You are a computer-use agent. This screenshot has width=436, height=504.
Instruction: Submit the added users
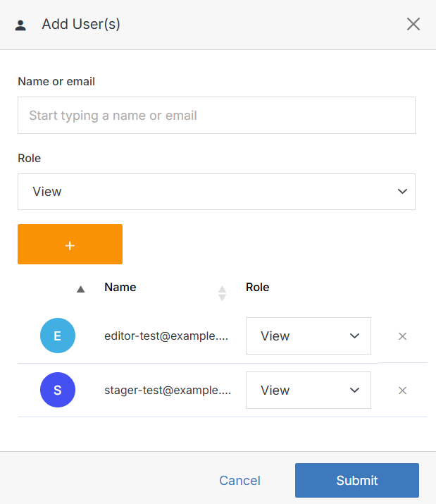[357, 480]
